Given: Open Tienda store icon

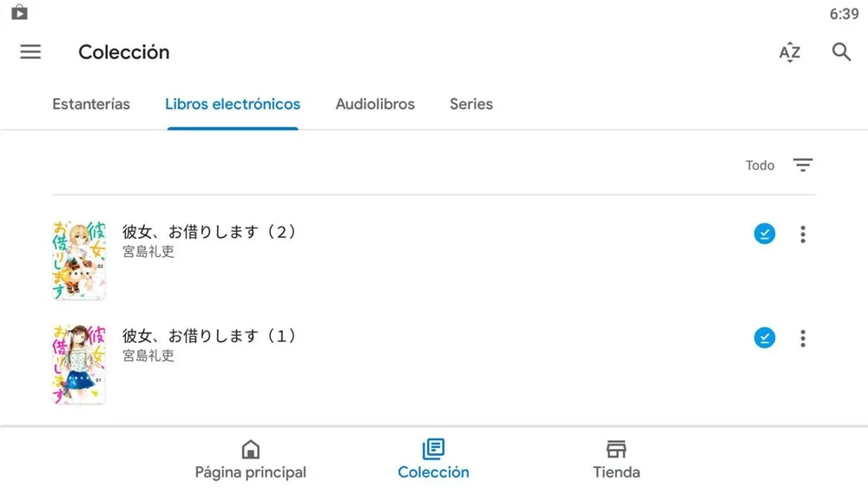Looking at the screenshot, I should click(616, 450).
